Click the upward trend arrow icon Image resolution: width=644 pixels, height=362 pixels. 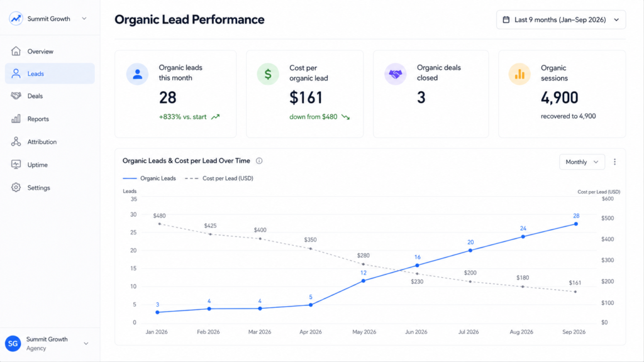(x=215, y=117)
